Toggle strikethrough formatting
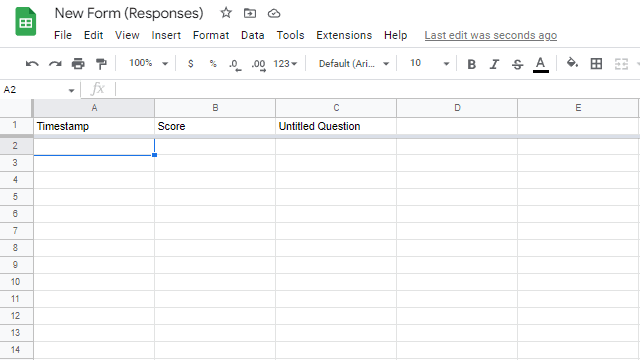Viewport: 640px width, 360px height. [517, 64]
